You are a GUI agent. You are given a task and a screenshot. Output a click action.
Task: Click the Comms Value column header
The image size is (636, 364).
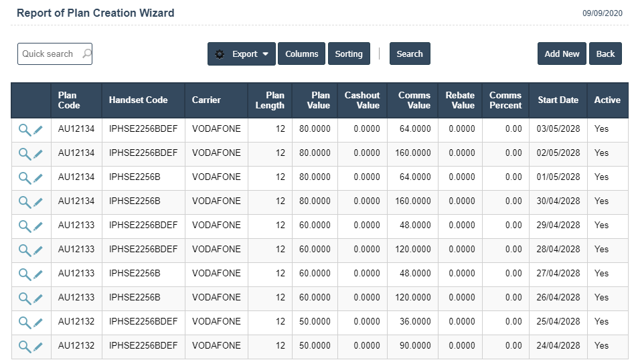(414, 100)
